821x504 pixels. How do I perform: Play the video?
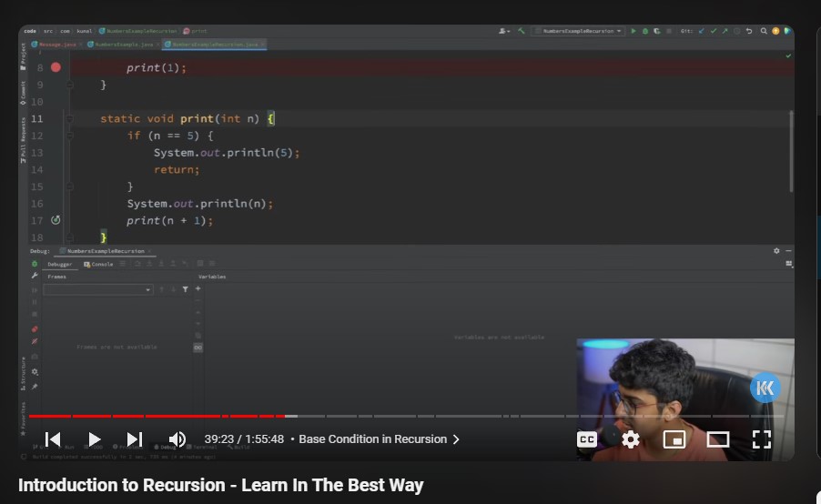click(95, 439)
